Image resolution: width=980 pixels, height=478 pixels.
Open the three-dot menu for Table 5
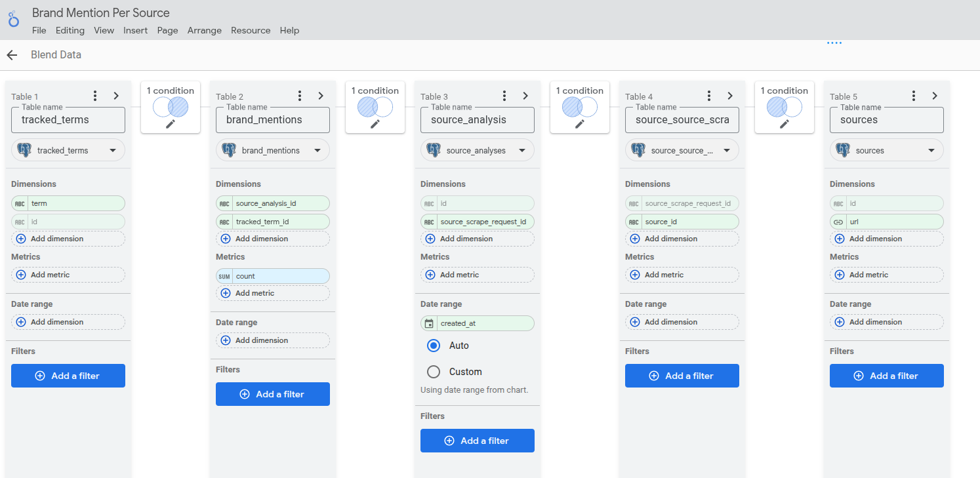pos(914,96)
